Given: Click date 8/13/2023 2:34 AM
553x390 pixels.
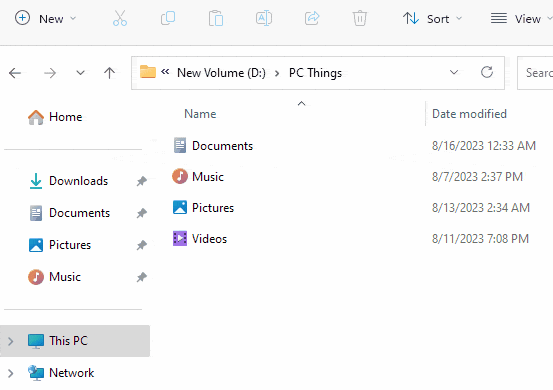Looking at the screenshot, I should tap(481, 208).
